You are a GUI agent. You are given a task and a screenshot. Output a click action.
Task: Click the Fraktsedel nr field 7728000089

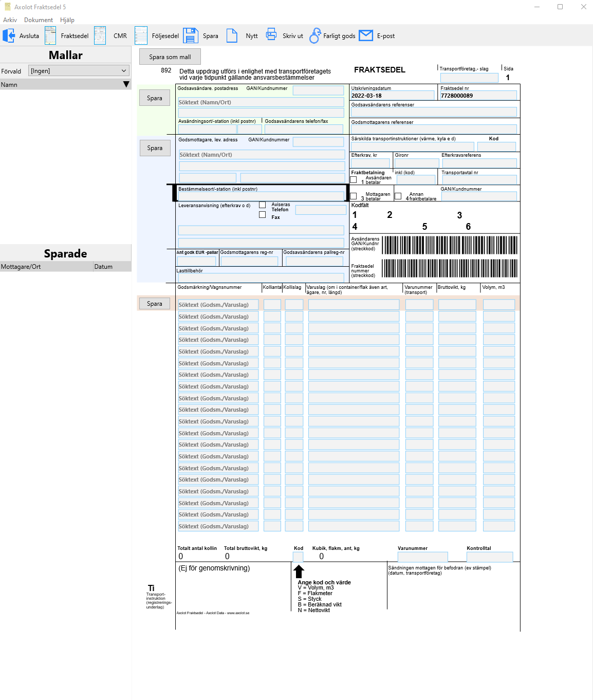point(478,96)
